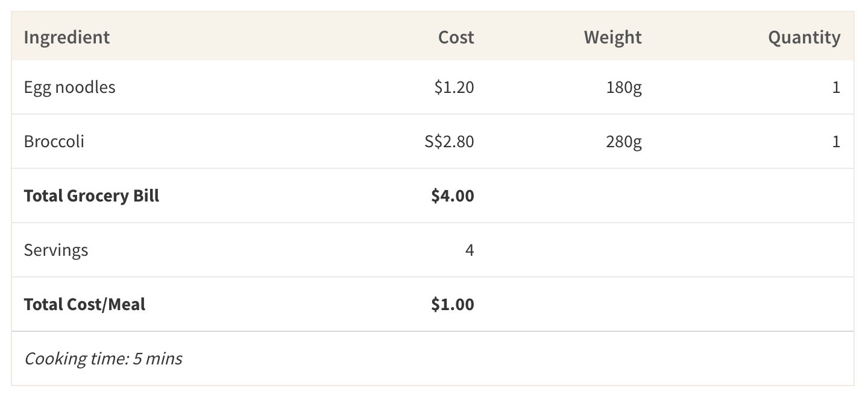Click the Weight column header
This screenshot has height=397, width=868.
click(x=612, y=37)
